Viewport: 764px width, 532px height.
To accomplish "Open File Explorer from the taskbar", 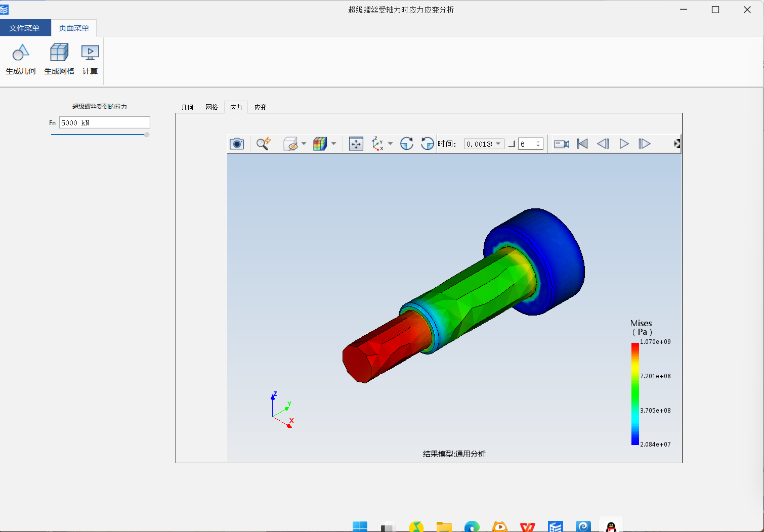I will pyautogui.click(x=444, y=527).
